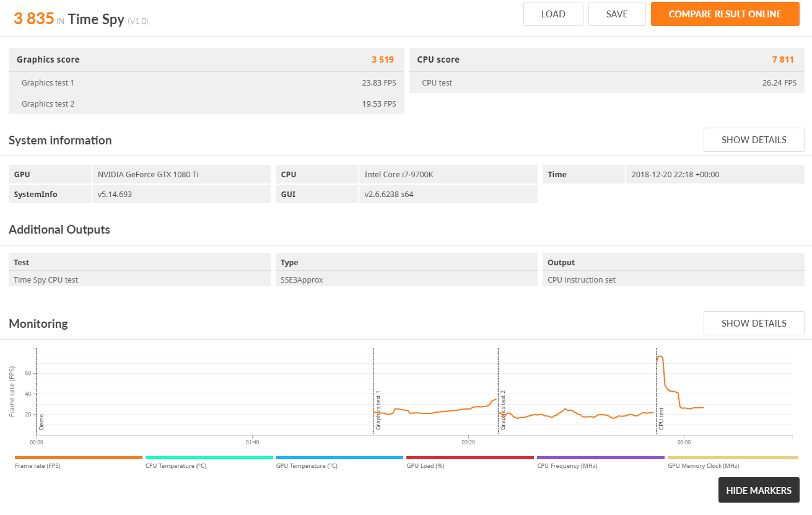Click the Graphics score heading
Image resolution: width=812 pixels, height=515 pixels.
[x=48, y=59]
